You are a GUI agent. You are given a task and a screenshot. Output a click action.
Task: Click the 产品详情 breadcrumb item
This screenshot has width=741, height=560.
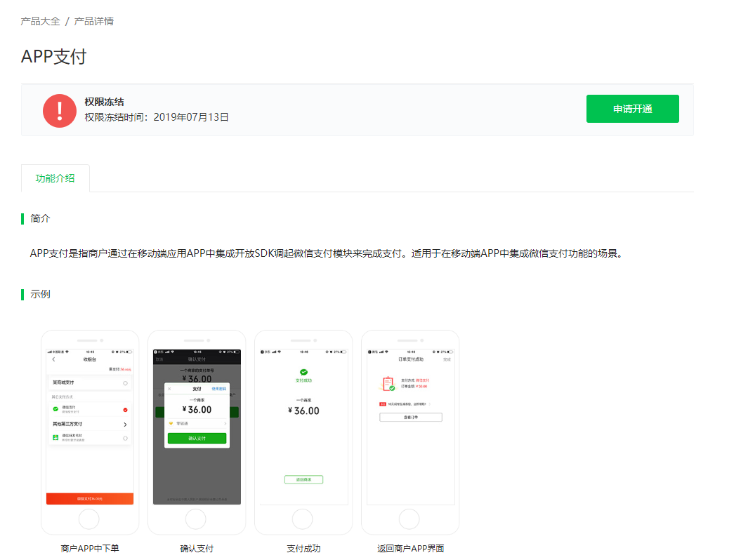(x=93, y=21)
